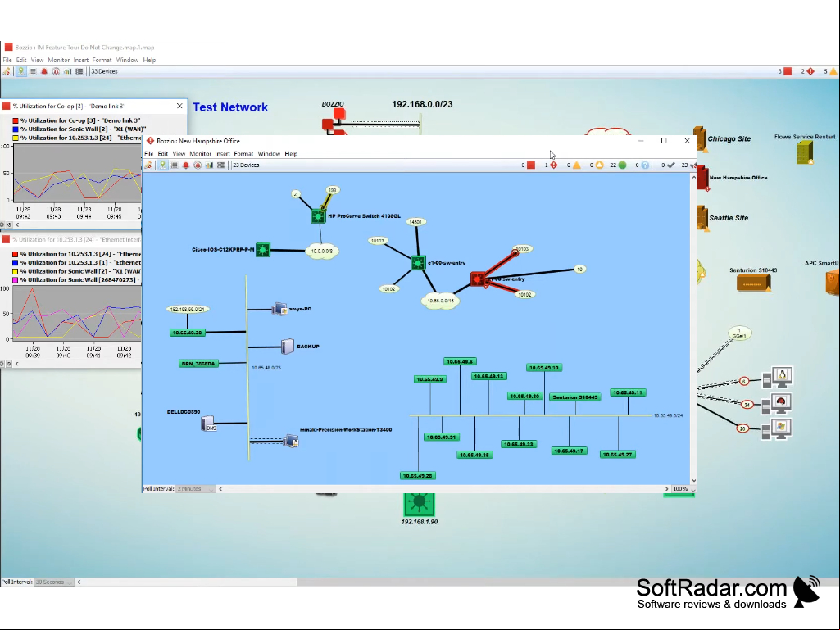Image resolution: width=840 pixels, height=630 pixels.
Task: Click magenta swatch for Sonic Wall [268470273]
Action: [x=16, y=279]
